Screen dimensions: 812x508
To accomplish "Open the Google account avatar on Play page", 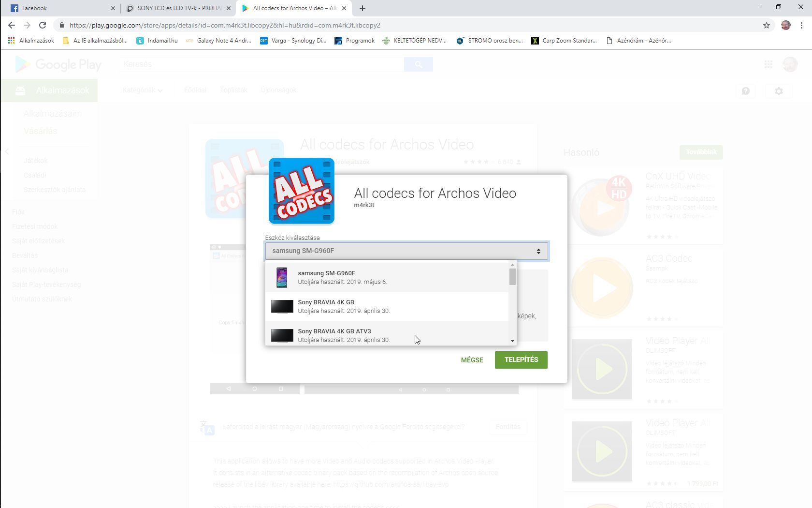I will (790, 64).
